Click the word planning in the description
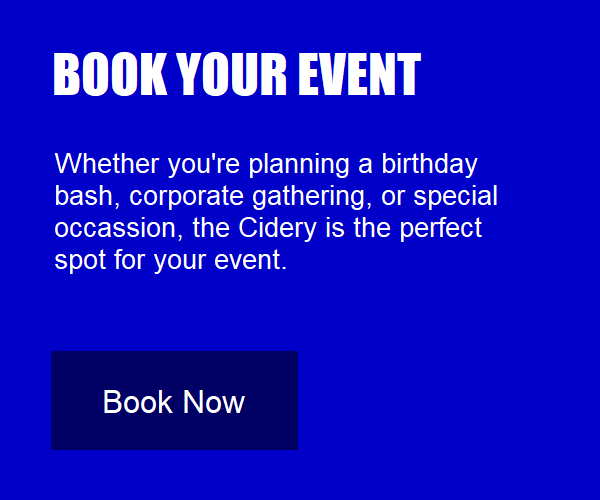600x500 pixels. pos(299,164)
